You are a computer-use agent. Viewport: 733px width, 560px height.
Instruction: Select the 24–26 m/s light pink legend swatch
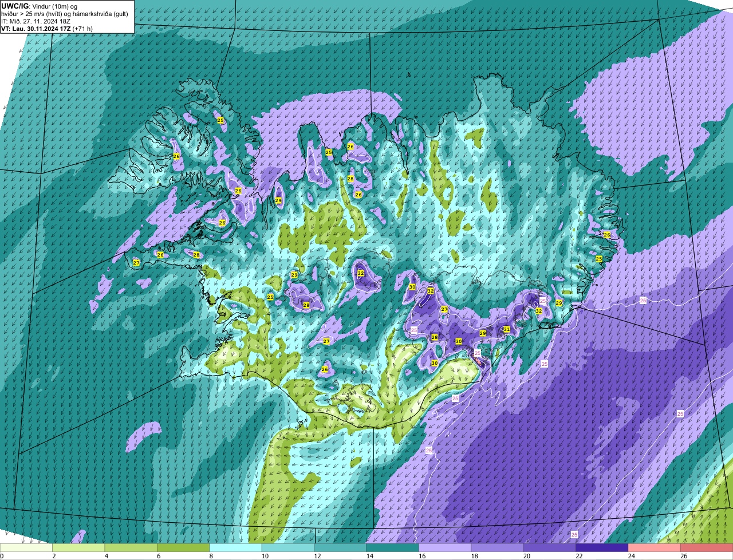[x=655, y=547]
